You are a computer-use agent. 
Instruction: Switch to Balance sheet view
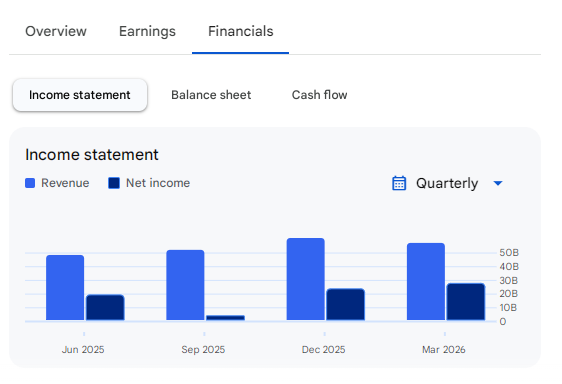coord(211,95)
